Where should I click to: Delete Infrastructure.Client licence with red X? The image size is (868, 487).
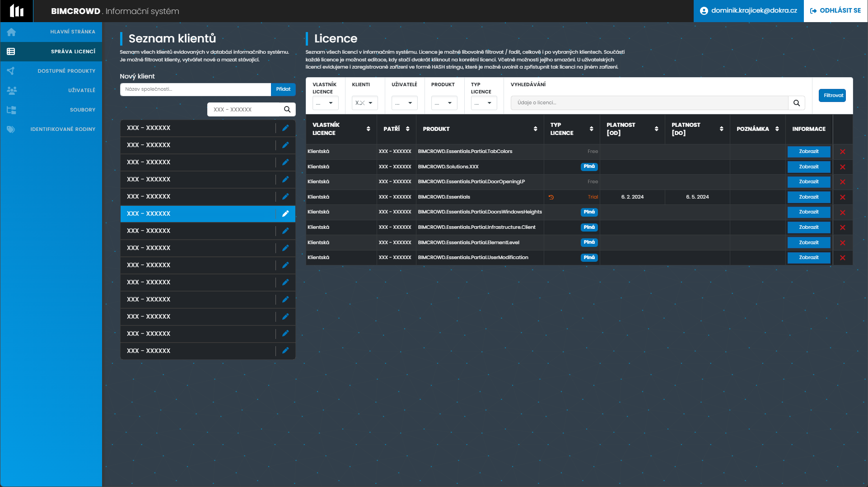pos(843,228)
